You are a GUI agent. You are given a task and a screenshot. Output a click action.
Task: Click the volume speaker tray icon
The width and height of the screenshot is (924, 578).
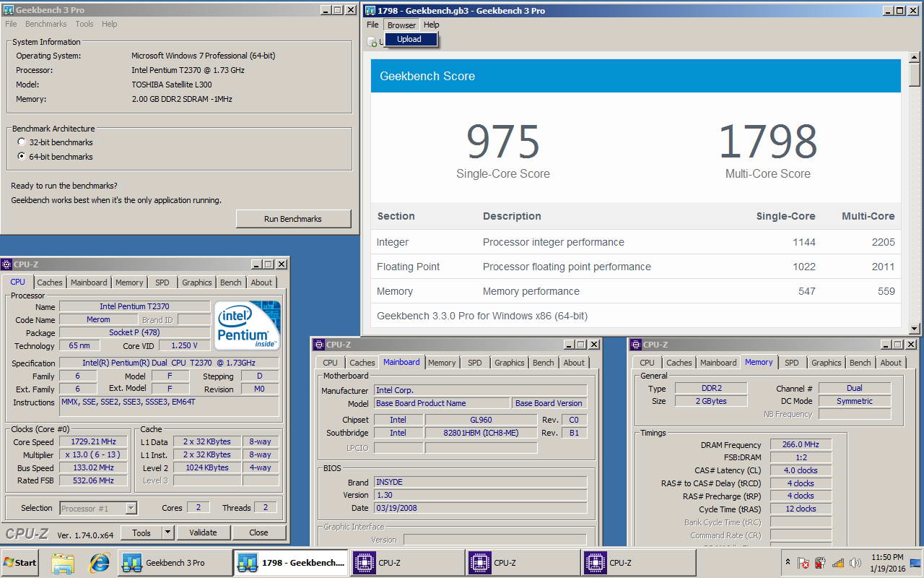pyautogui.click(x=855, y=563)
